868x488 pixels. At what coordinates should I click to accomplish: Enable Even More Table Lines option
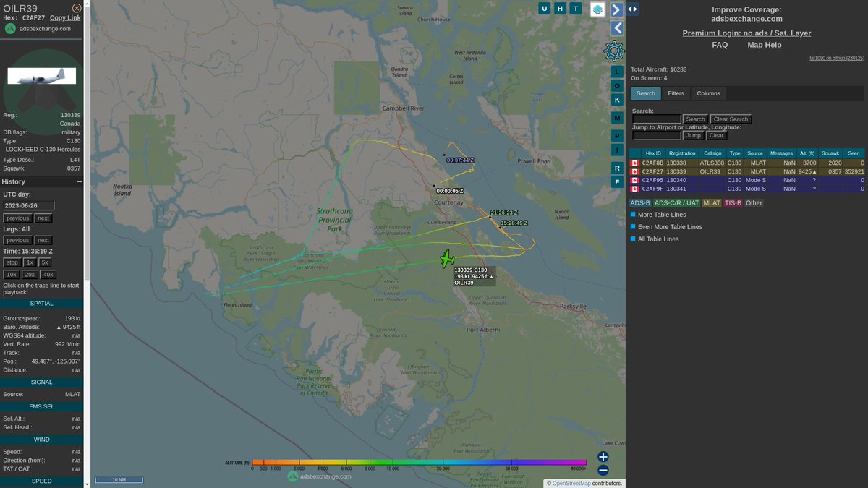tap(633, 227)
